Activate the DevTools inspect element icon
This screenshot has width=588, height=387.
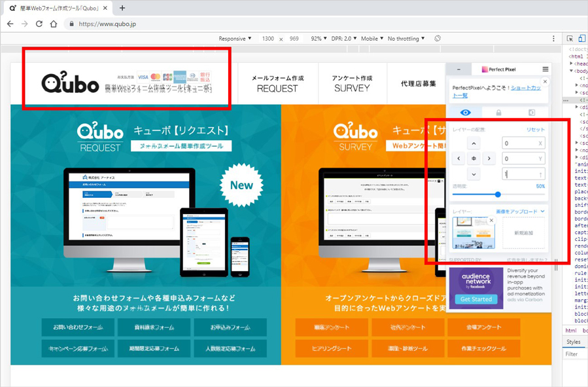570,38
